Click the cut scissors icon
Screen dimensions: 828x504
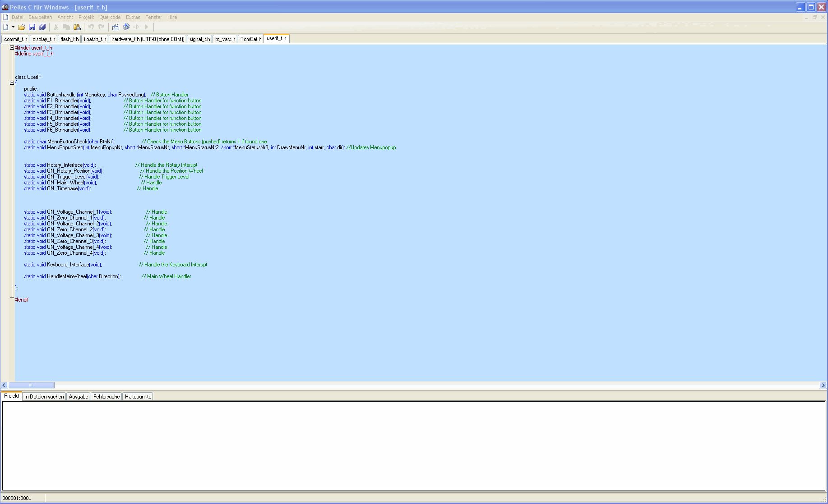[56, 27]
